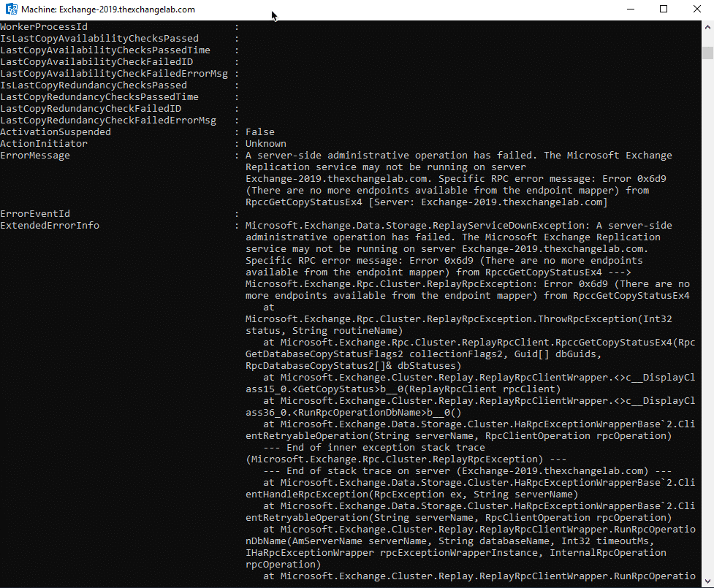Viewport: 714px width, 588px height.
Task: Click the scrollbar up arrow
Action: [x=707, y=27]
